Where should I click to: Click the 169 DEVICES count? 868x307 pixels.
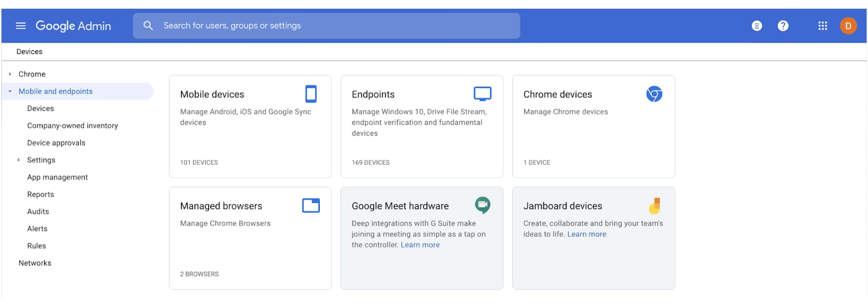pyautogui.click(x=371, y=163)
